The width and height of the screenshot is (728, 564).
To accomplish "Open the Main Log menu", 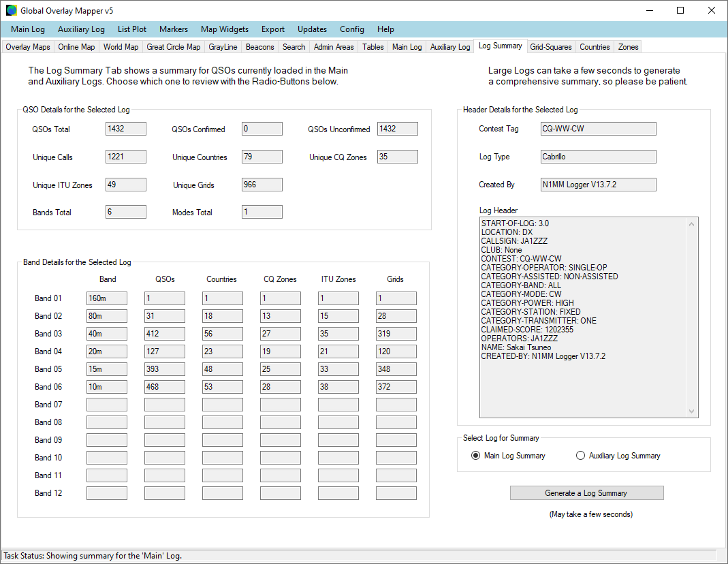I will click(x=28, y=29).
